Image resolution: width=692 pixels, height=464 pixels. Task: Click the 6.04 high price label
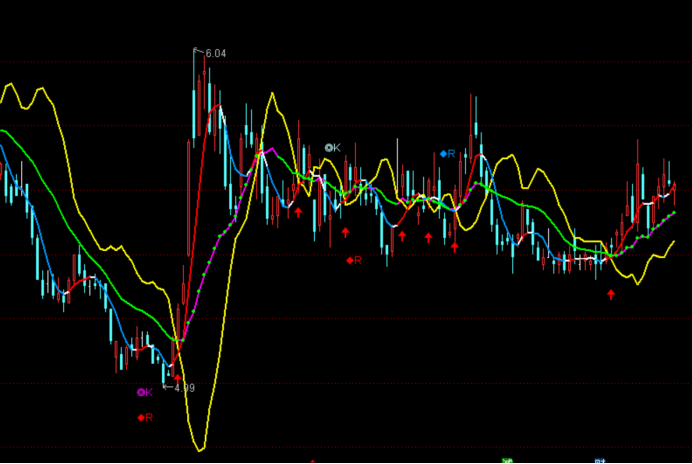215,53
